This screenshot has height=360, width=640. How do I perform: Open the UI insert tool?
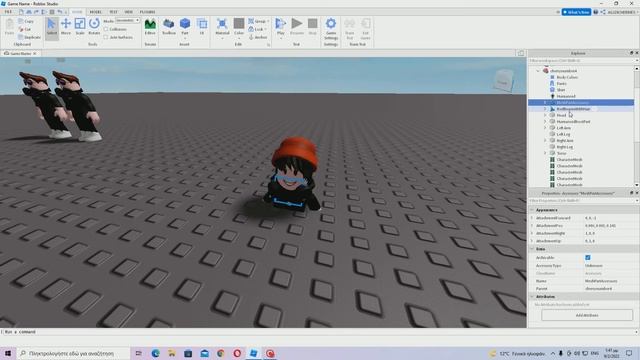(x=202, y=27)
